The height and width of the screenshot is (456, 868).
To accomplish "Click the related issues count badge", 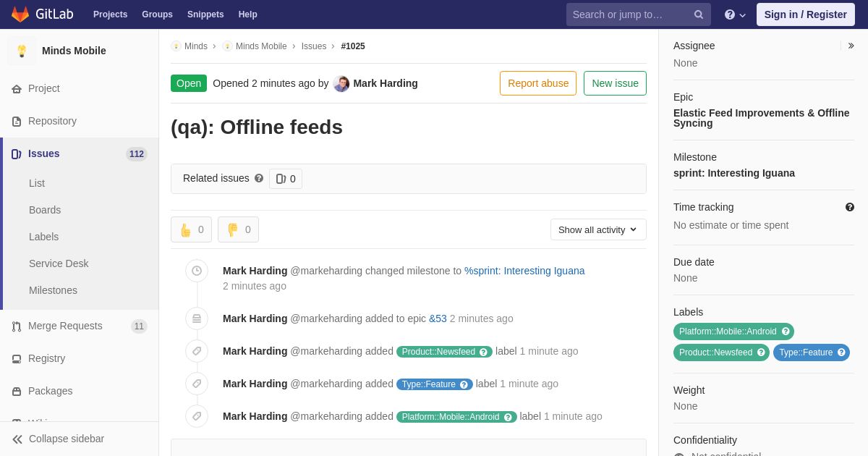I will [x=286, y=179].
